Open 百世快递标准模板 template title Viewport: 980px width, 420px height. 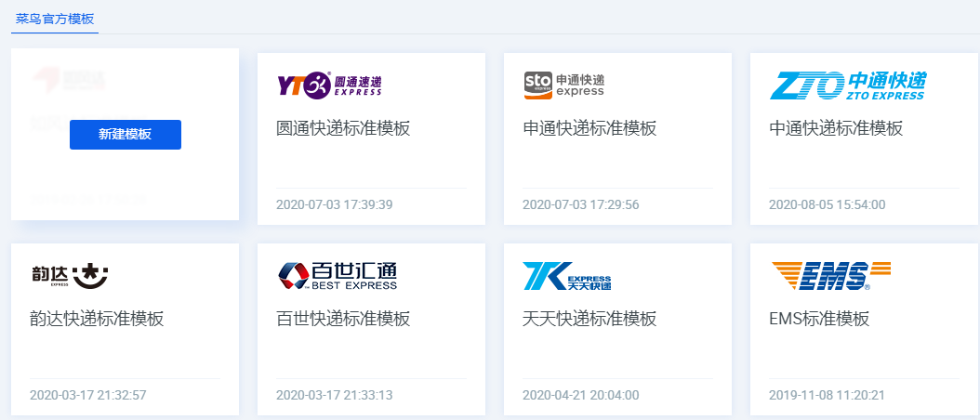tap(343, 319)
